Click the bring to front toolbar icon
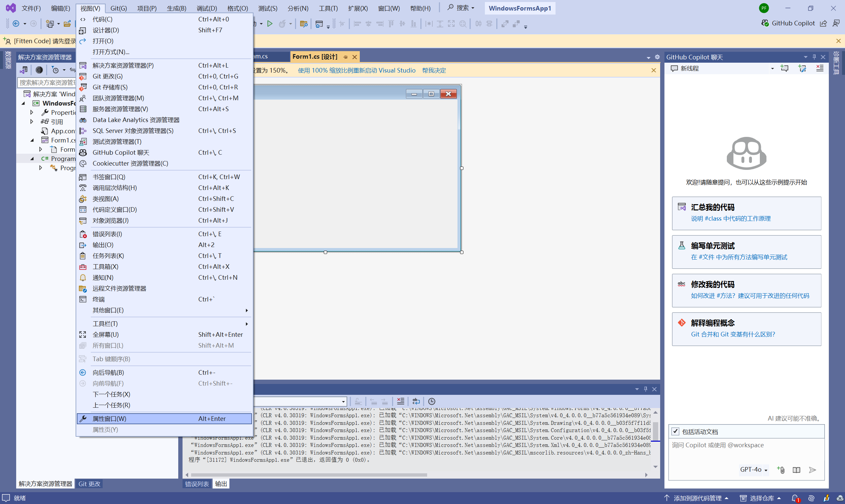The image size is (845, 504). pos(505,24)
